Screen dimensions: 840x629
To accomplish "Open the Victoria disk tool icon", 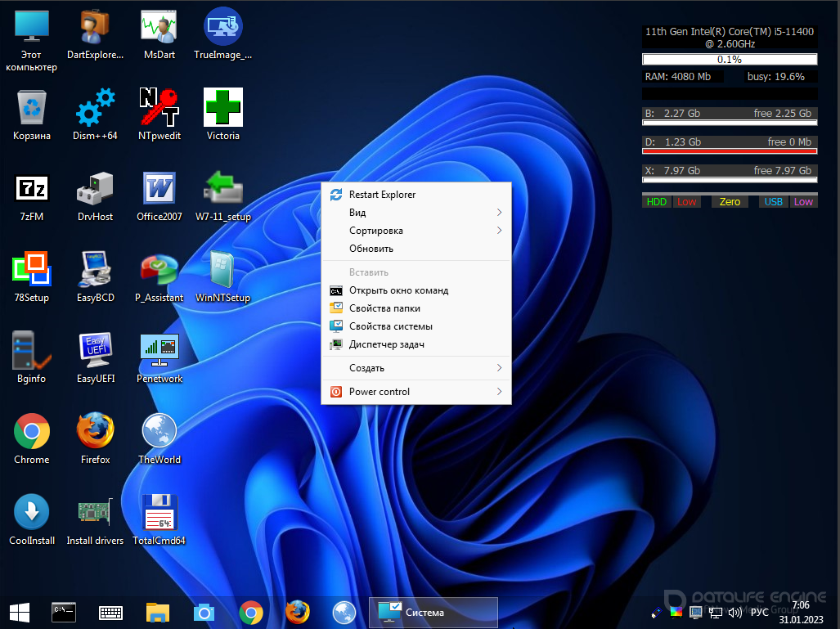I will click(222, 109).
